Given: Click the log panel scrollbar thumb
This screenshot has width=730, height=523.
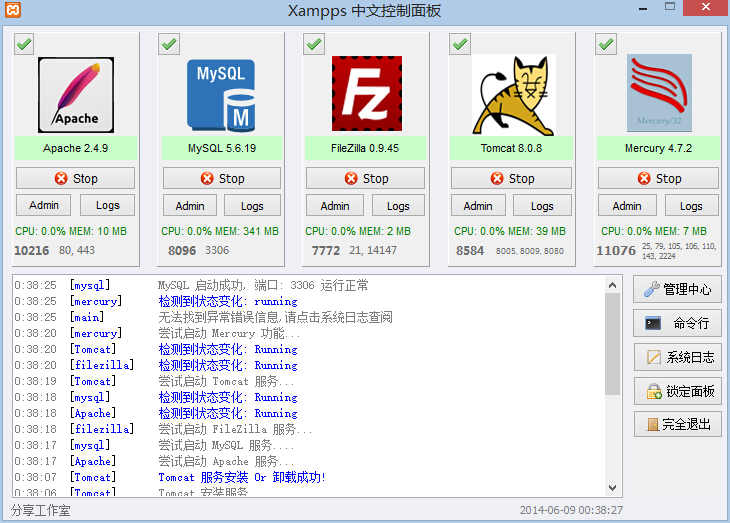Looking at the screenshot, I should [613, 344].
